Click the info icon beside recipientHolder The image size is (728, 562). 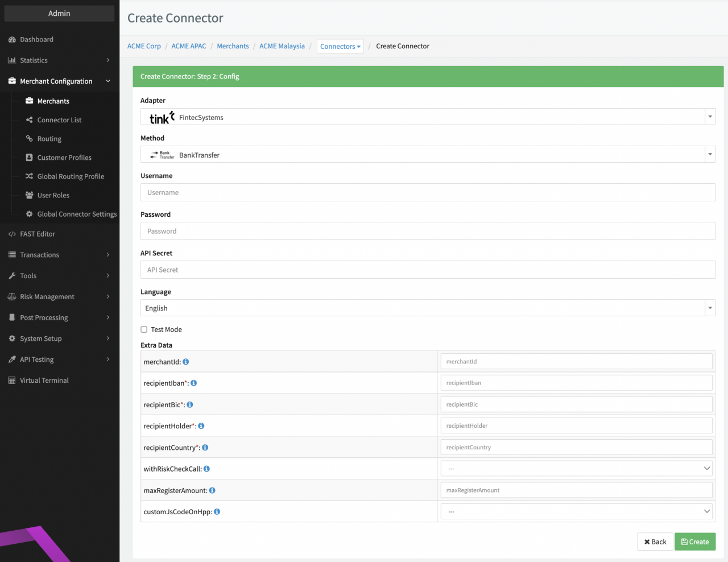pos(201,426)
